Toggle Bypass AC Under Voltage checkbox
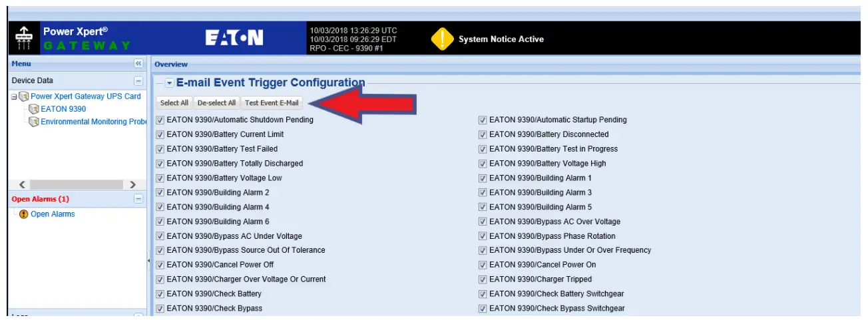Viewport: 868px width, 320px height. [160, 236]
